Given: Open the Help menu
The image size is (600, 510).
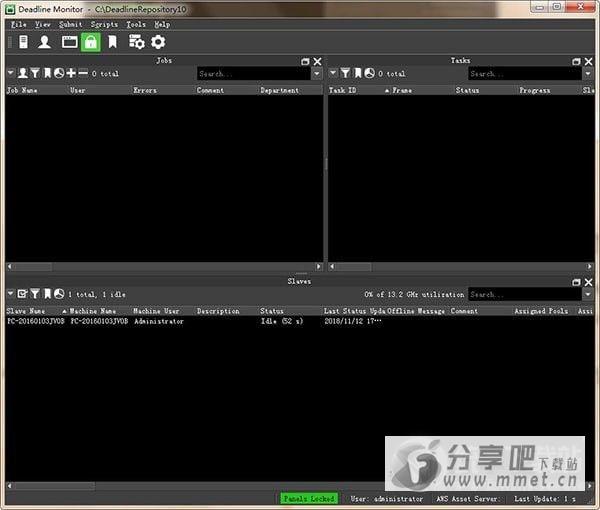Looking at the screenshot, I should pyautogui.click(x=162, y=24).
